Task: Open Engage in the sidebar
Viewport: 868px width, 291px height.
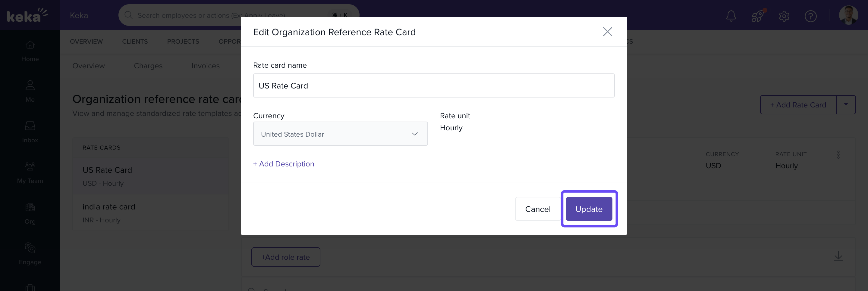Action: coord(30,254)
